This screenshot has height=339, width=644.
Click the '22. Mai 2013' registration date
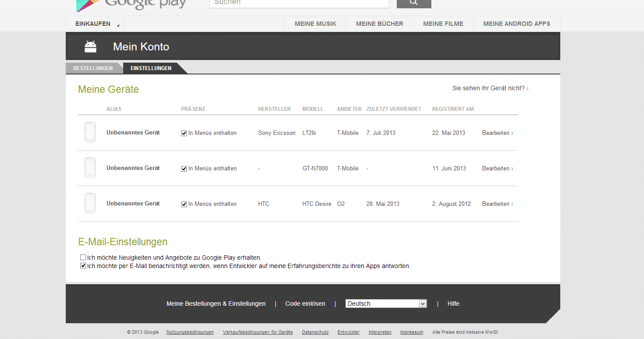[448, 133]
